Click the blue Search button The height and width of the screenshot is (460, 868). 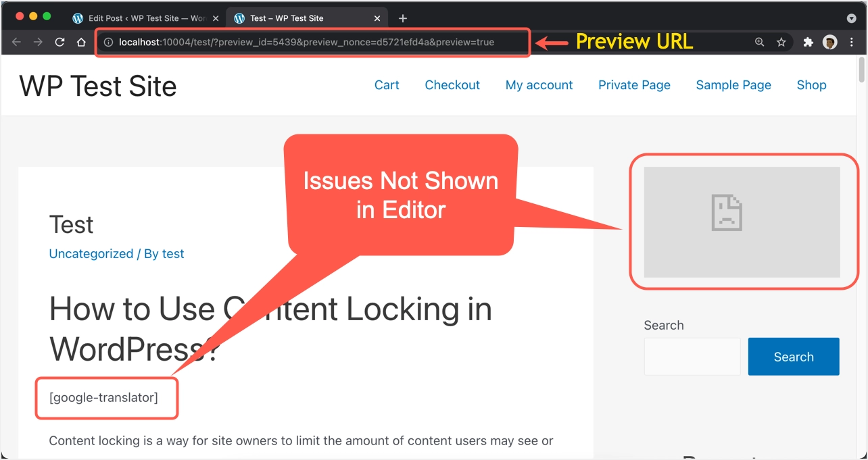[794, 357]
